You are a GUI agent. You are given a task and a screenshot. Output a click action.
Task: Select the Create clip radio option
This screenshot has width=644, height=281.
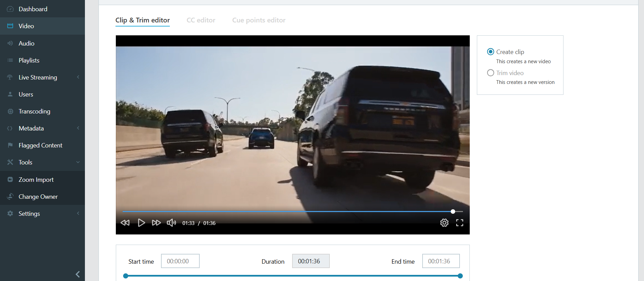490,52
